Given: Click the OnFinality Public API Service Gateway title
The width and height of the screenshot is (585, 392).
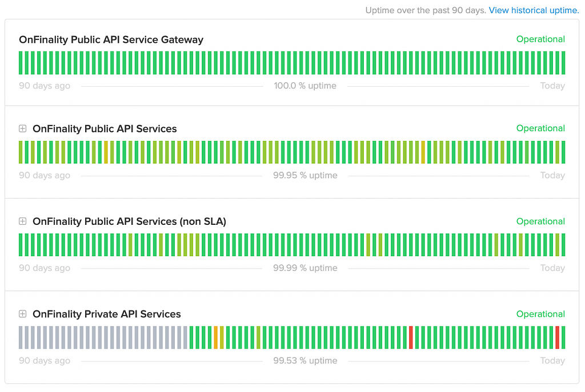Looking at the screenshot, I should [x=111, y=39].
